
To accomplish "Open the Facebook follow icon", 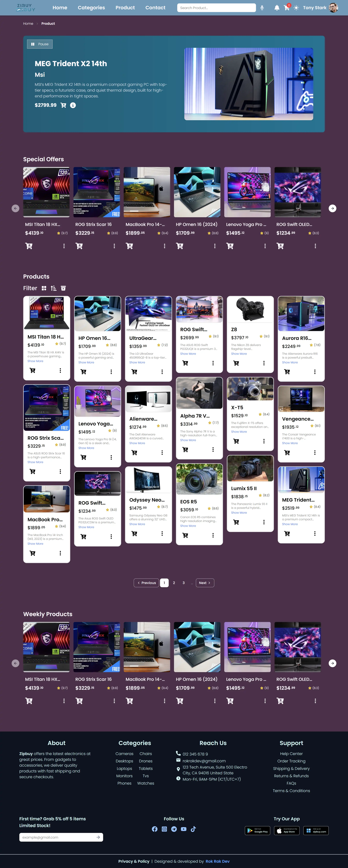I will click(x=154, y=829).
